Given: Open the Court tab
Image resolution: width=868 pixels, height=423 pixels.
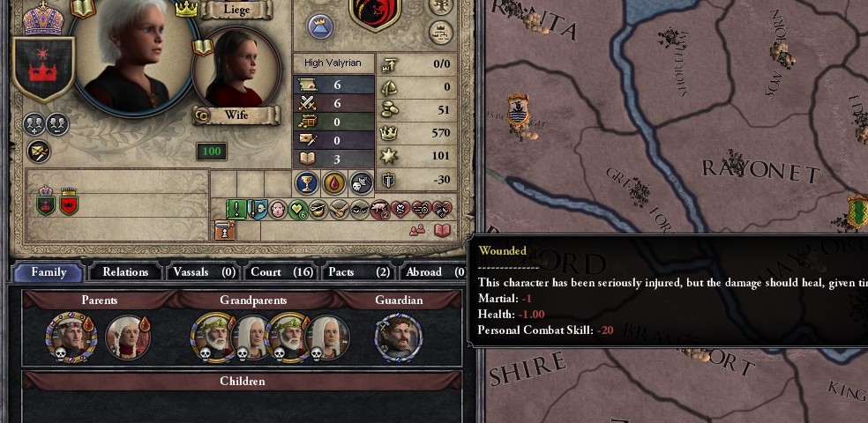Looking at the screenshot, I should coord(281,272).
